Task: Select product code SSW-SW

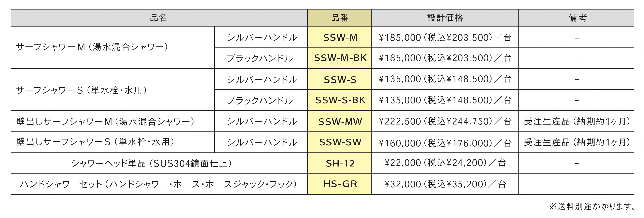Action: [340, 142]
